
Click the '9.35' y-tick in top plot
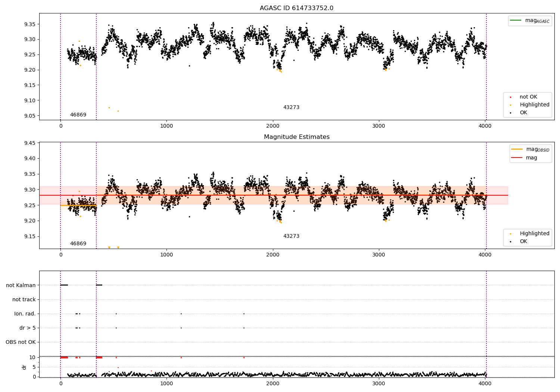pos(29,25)
